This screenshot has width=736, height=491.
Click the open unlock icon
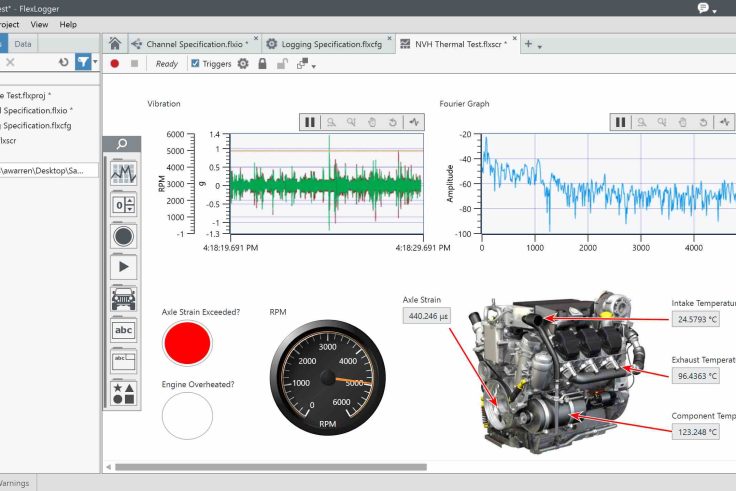282,63
